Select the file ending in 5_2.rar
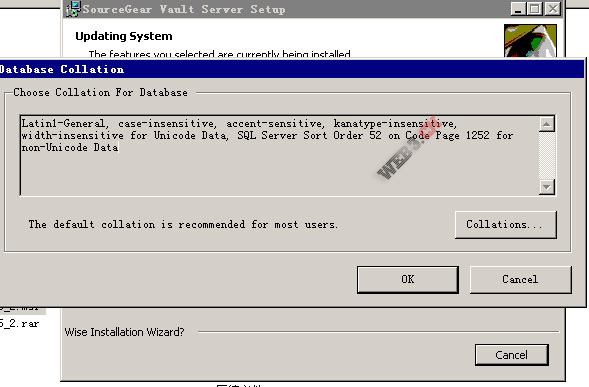 [x=20, y=324]
